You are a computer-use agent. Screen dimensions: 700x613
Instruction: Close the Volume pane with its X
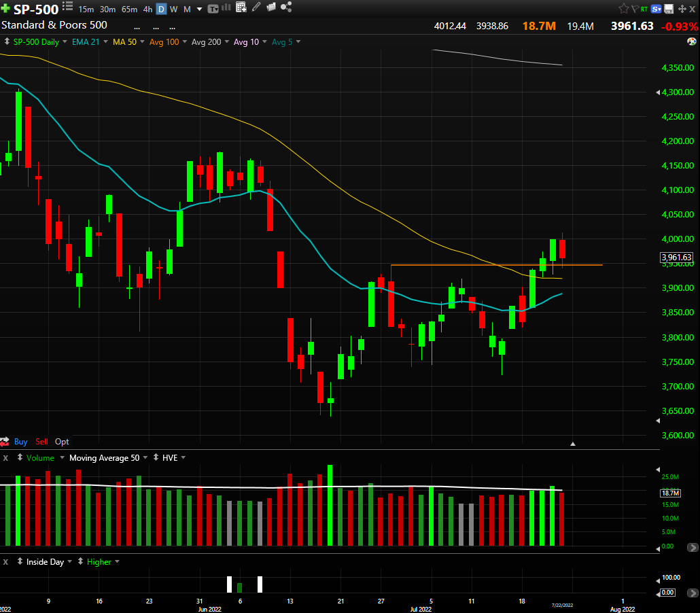pyautogui.click(x=5, y=458)
